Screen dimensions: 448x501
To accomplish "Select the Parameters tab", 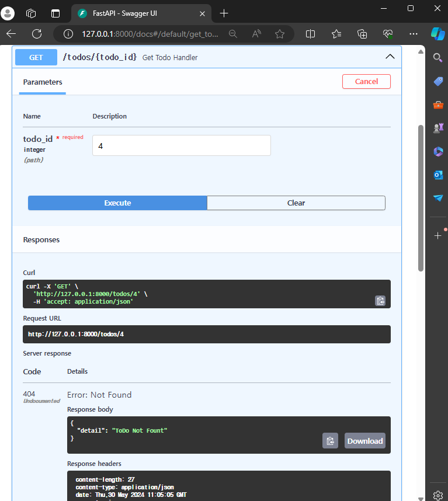I will point(43,82).
